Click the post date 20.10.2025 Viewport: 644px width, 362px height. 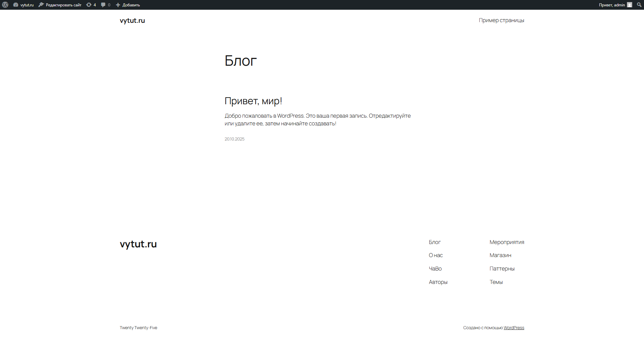234,139
